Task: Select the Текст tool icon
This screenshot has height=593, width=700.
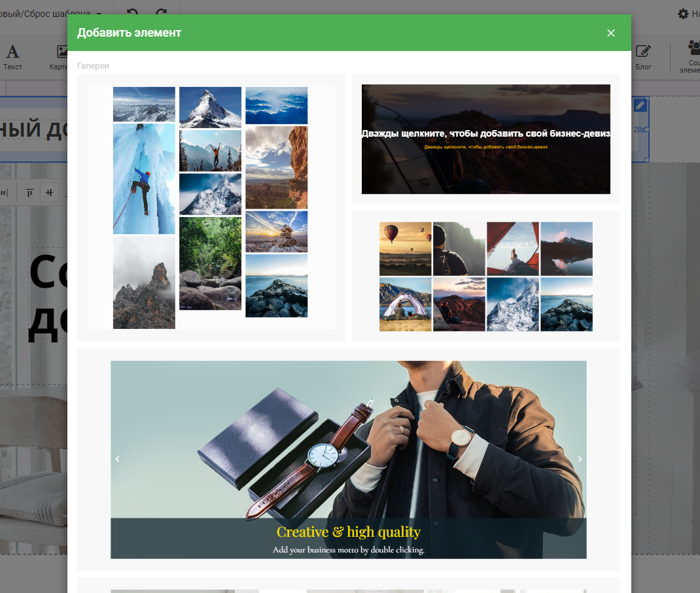Action: tap(12, 52)
